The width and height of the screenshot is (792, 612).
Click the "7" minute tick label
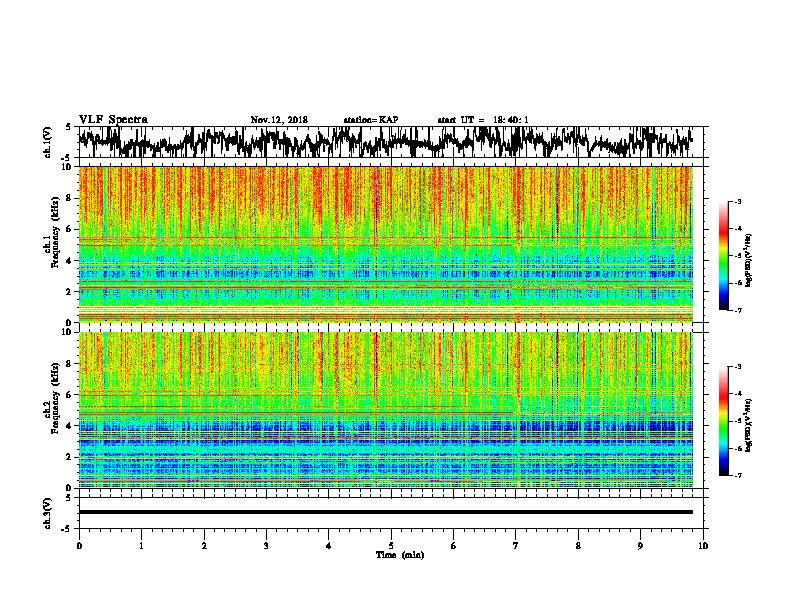pyautogui.click(x=516, y=546)
